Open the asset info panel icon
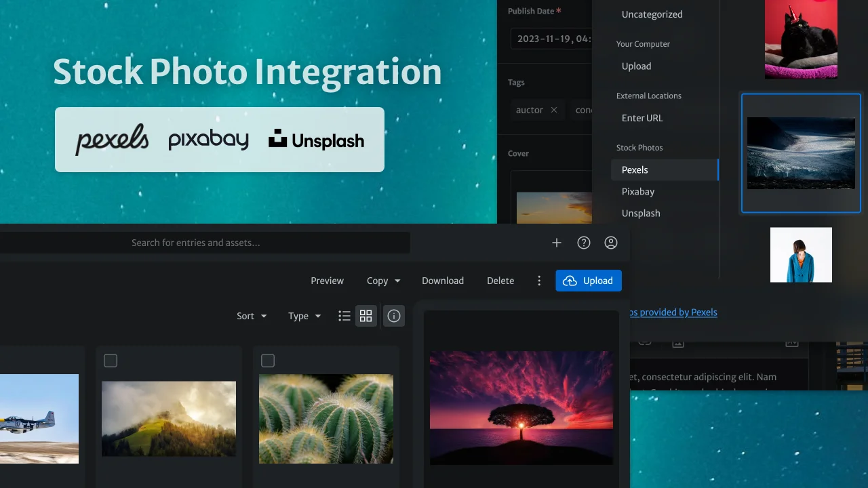The width and height of the screenshot is (868, 488). (394, 316)
